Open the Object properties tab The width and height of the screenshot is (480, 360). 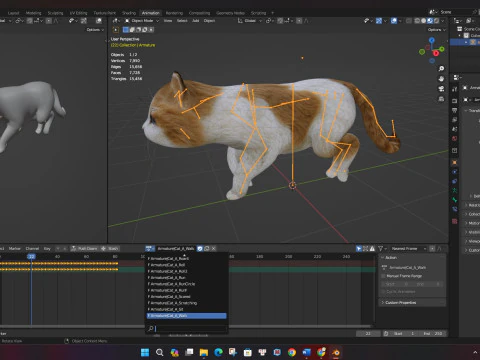[x=455, y=163]
